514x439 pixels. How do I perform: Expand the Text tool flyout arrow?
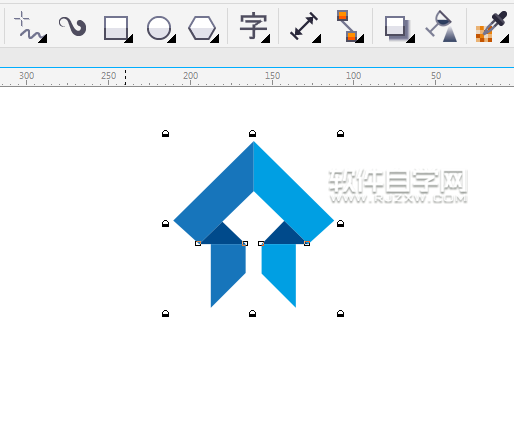point(266,39)
